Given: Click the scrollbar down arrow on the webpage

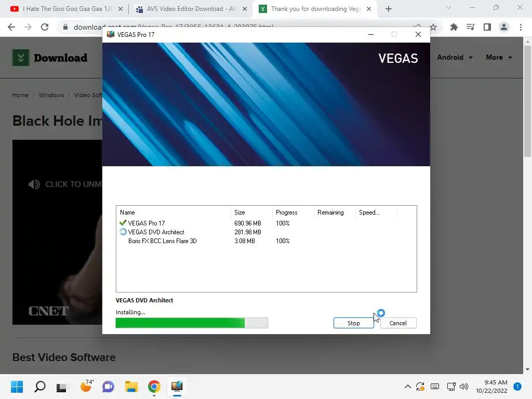Looking at the screenshot, I should (527, 369).
